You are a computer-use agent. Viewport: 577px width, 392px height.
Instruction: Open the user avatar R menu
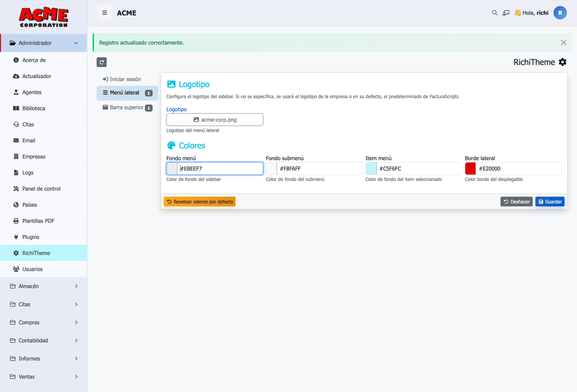click(560, 13)
